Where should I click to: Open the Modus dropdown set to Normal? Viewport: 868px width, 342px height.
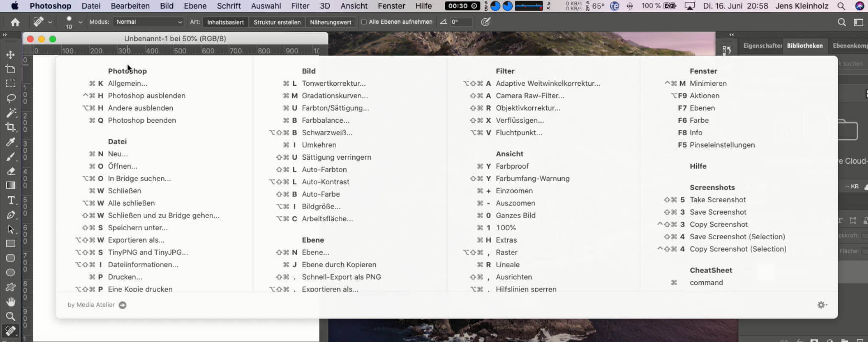[149, 22]
